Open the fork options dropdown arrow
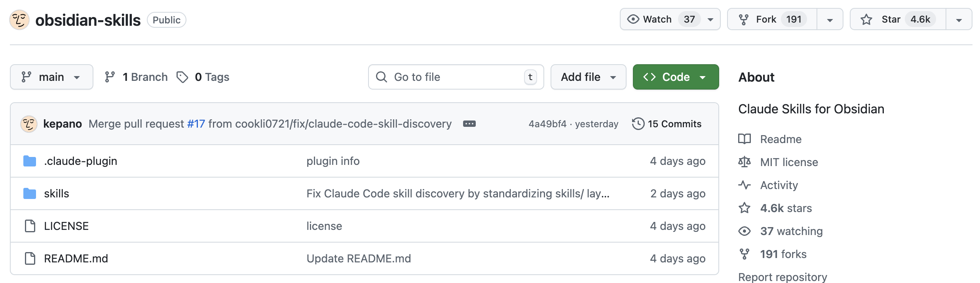The image size is (980, 283). pyautogui.click(x=830, y=19)
